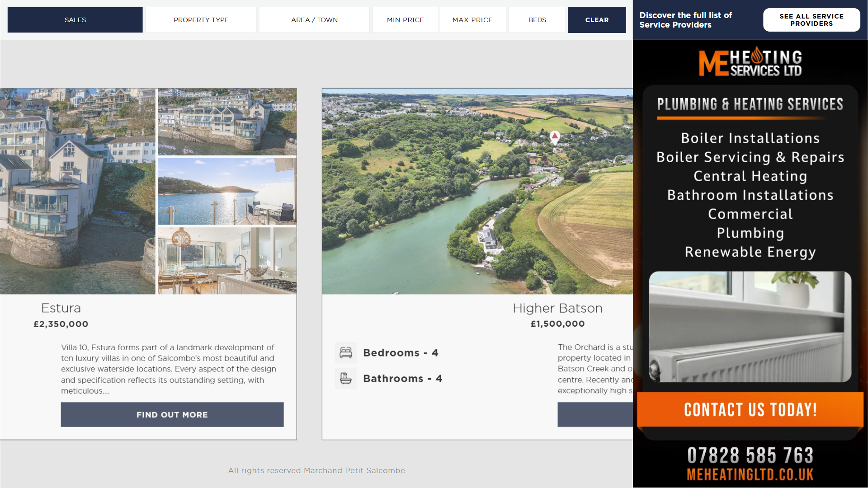Click the meheatingltd.co.uk website link

(750, 474)
